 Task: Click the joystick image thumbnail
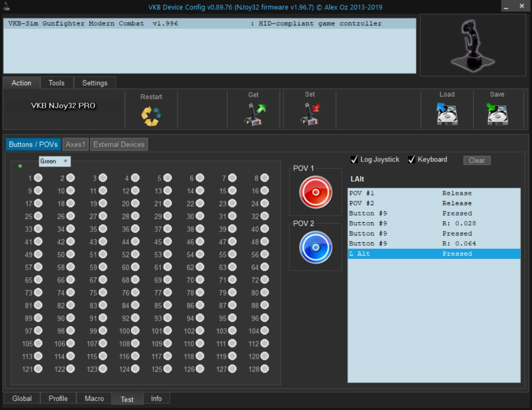pos(473,45)
